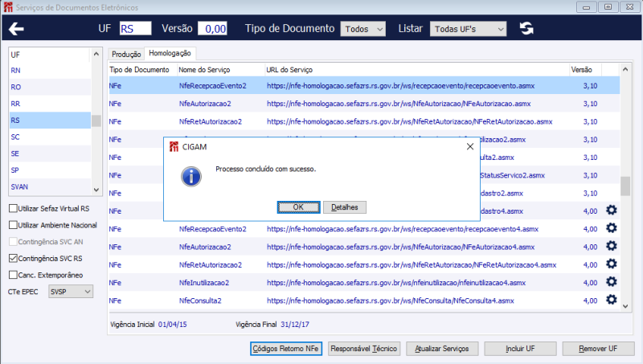The image size is (643, 364).
Task: Select RN in the UF list
Action: pyautogui.click(x=50, y=71)
